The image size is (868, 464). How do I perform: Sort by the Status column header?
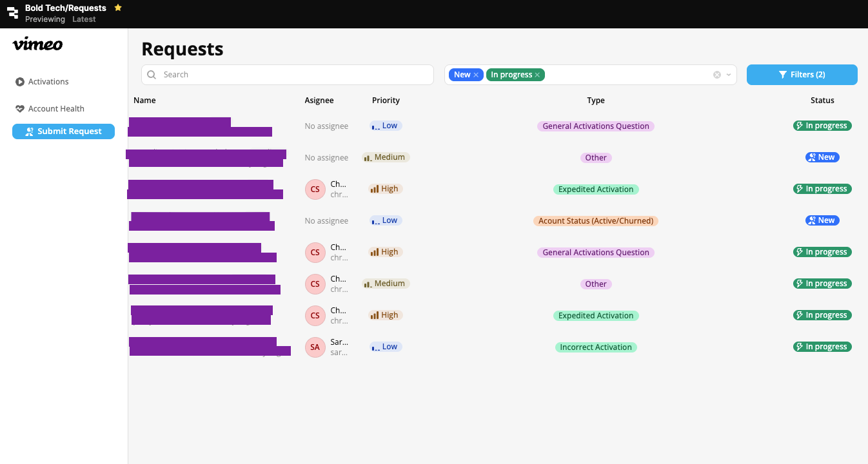pyautogui.click(x=822, y=101)
